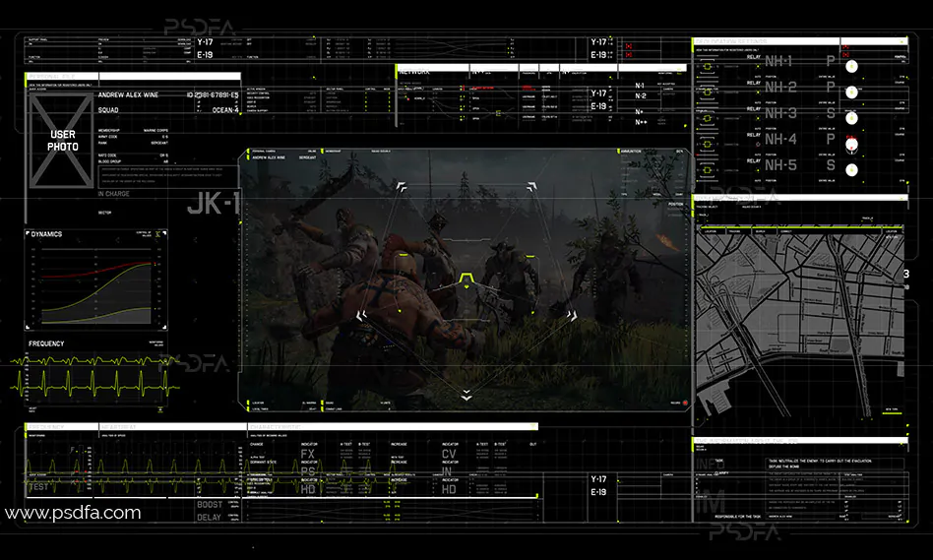Click the large ECG waveform under FREQUENCY
Viewport: 933px width, 560px height.
(x=94, y=384)
